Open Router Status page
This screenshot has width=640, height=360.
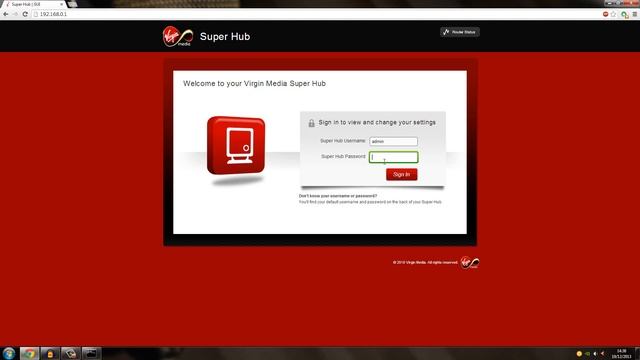point(460,32)
